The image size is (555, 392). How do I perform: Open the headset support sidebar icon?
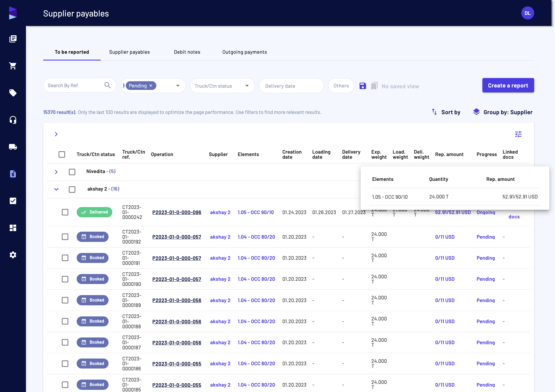pyautogui.click(x=13, y=120)
